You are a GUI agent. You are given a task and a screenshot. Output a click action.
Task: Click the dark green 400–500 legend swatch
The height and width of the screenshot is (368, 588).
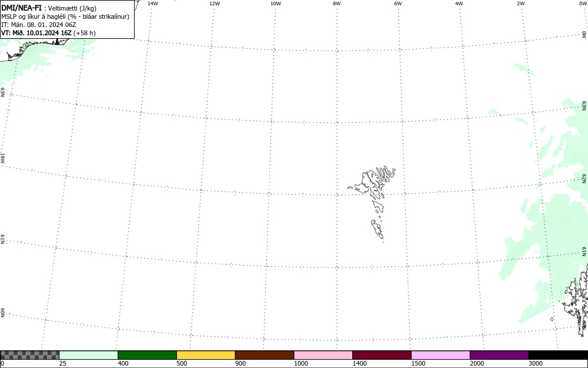pos(147,355)
